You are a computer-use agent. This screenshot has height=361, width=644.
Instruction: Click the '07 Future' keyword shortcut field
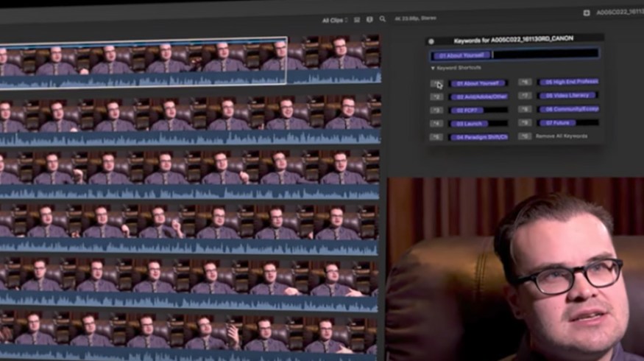[568, 123]
